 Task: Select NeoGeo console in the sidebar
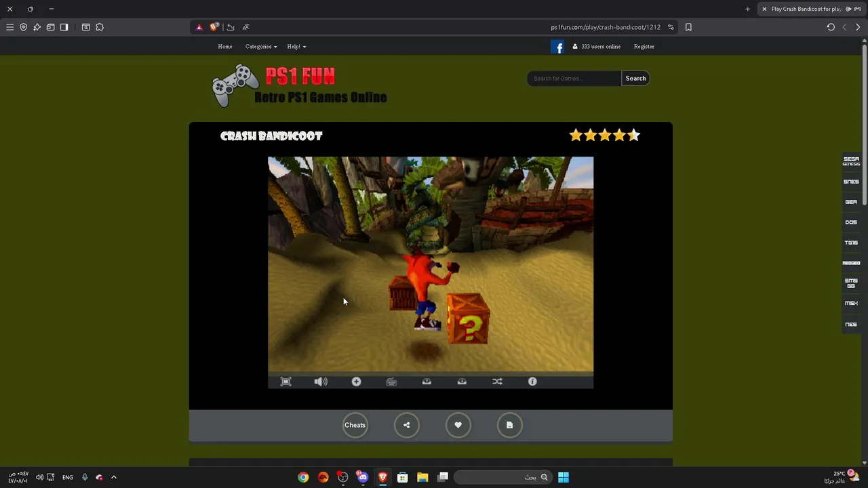(851, 263)
